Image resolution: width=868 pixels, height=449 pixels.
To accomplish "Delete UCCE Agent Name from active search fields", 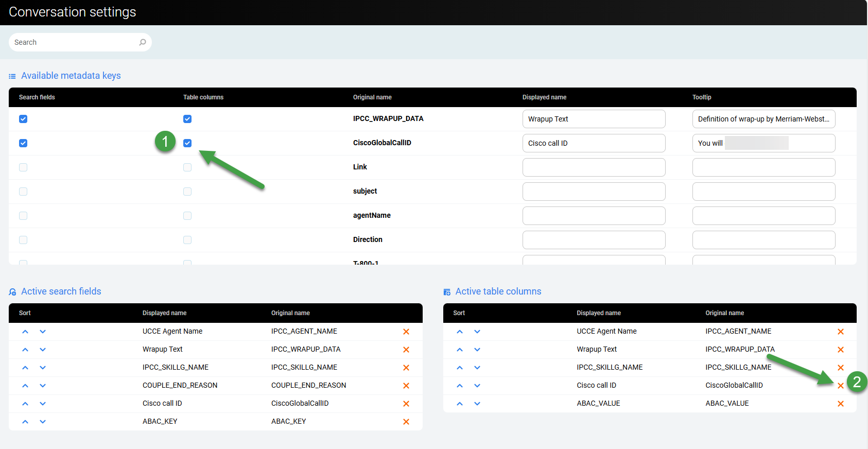I will point(406,332).
